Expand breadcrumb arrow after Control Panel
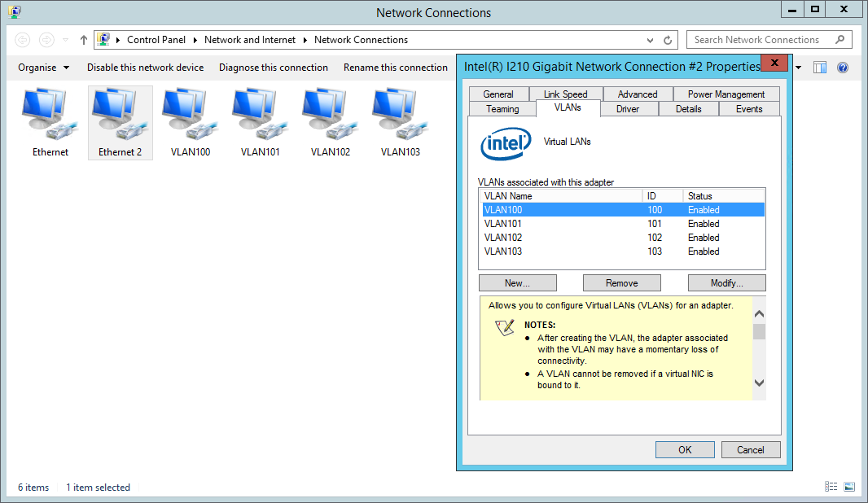Image resolution: width=868 pixels, height=503 pixels. [x=195, y=40]
